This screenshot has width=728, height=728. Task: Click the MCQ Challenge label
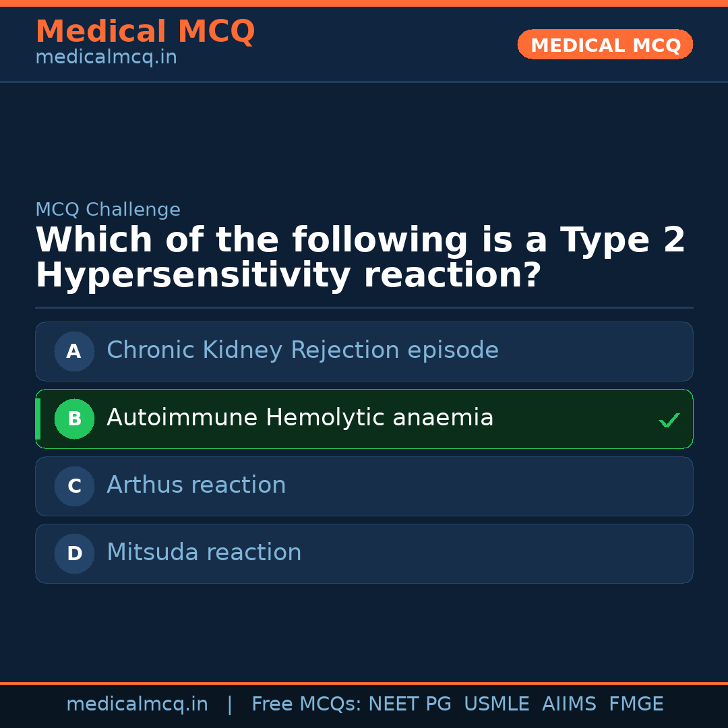tap(108, 210)
